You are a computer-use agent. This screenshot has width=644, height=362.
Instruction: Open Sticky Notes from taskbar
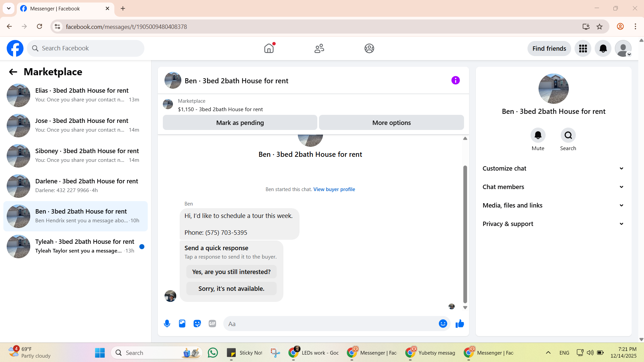point(245,353)
